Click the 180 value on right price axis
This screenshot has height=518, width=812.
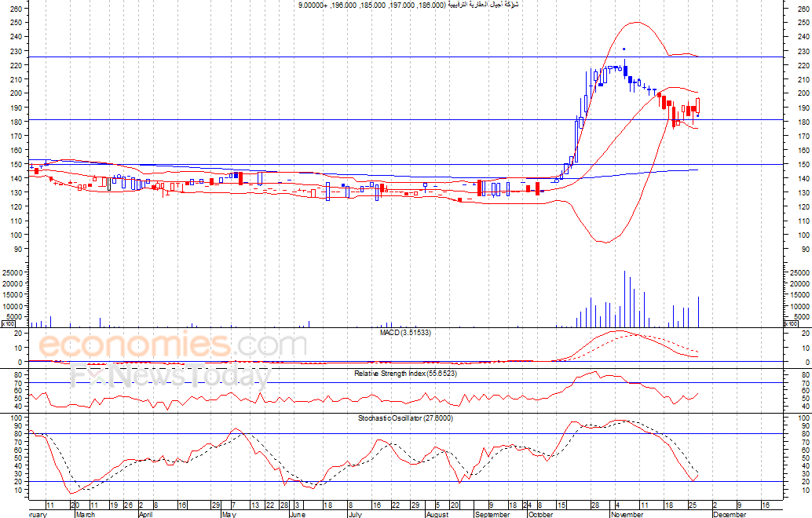803,122
